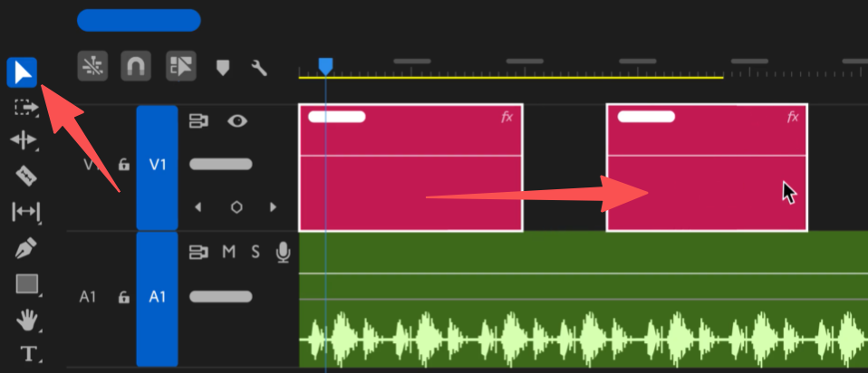Solo the A1 track
Viewport: 868px width, 373px height.
pos(256,253)
